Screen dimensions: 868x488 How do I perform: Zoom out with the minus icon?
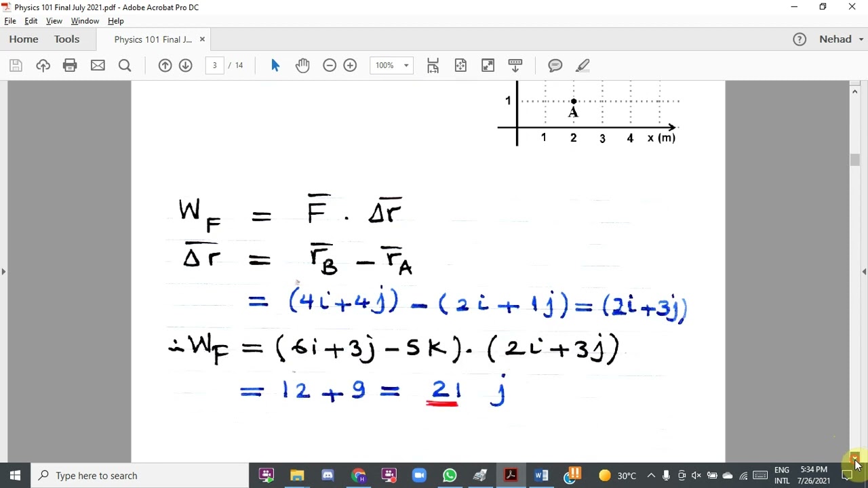(330, 65)
